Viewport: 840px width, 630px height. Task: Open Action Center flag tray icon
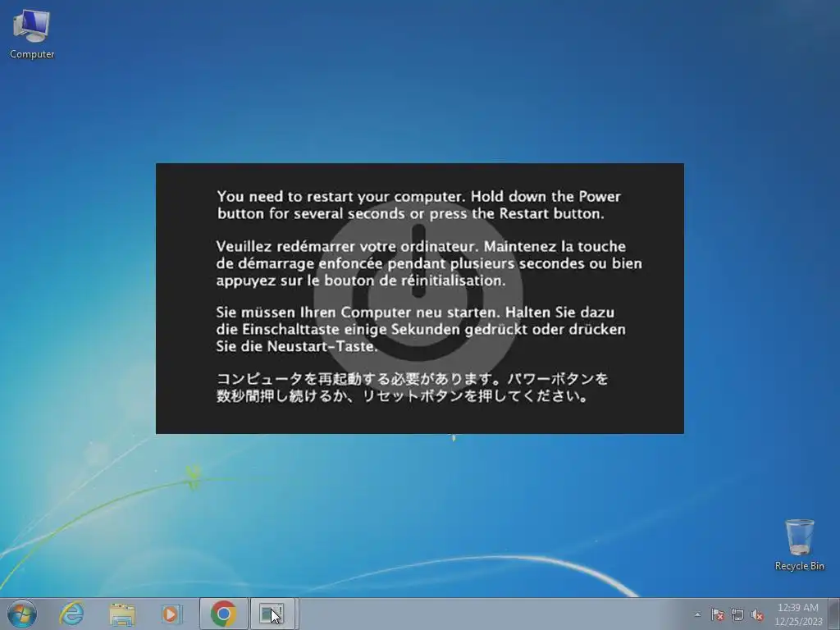(x=717, y=614)
